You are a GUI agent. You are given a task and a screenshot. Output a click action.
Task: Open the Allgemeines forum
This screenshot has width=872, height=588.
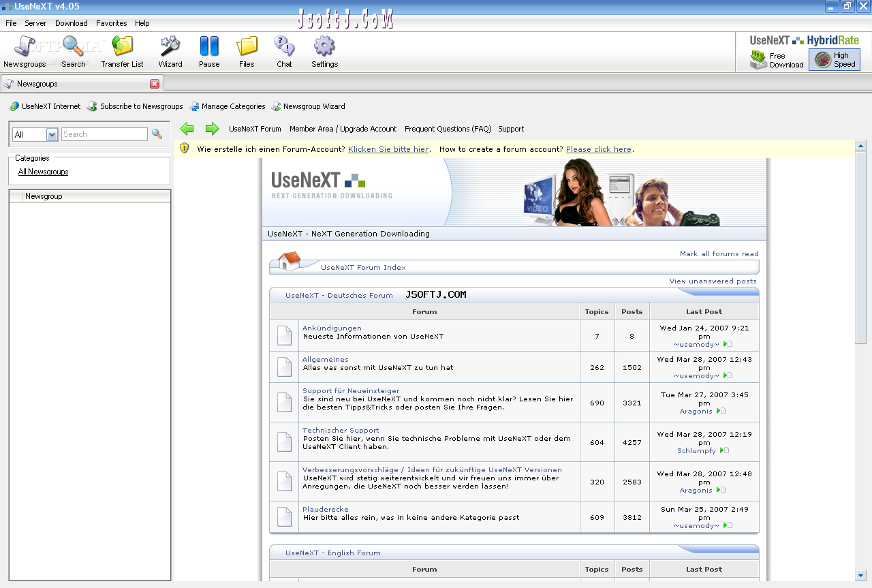coord(326,359)
